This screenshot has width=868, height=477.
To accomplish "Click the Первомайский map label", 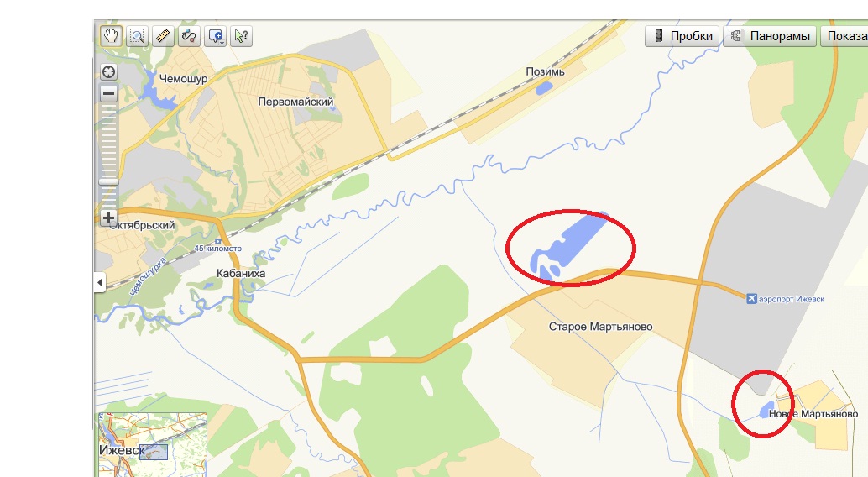I will pyautogui.click(x=295, y=102).
